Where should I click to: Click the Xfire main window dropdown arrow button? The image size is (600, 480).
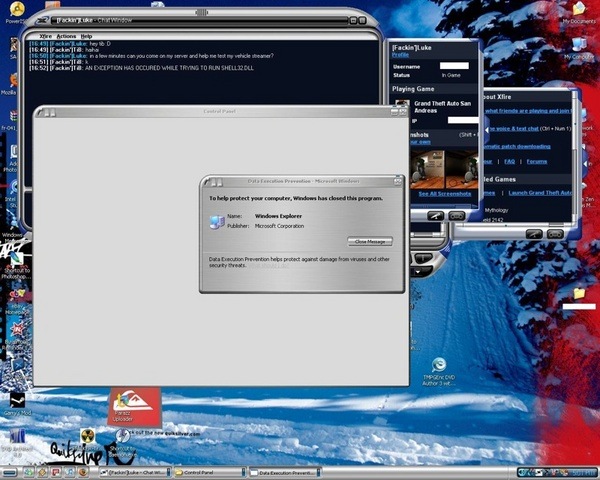point(418,272)
